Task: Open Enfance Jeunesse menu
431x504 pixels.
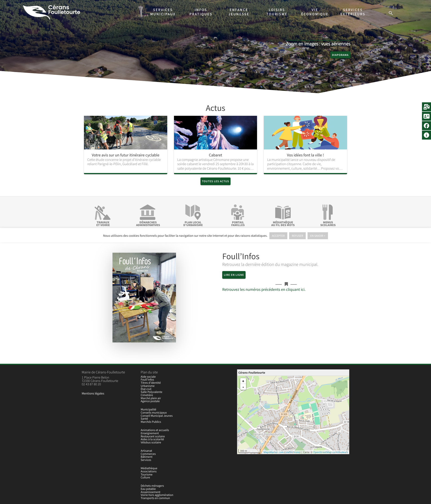Action: click(239, 12)
